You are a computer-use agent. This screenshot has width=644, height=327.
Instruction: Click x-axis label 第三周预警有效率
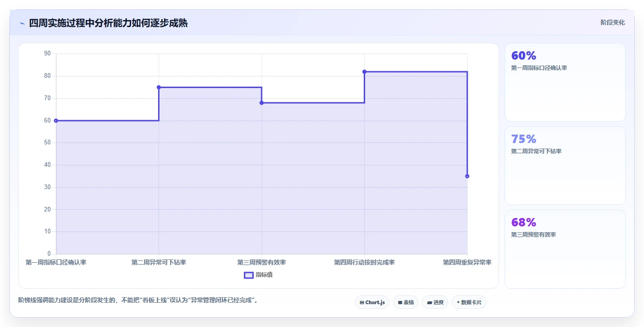click(262, 262)
